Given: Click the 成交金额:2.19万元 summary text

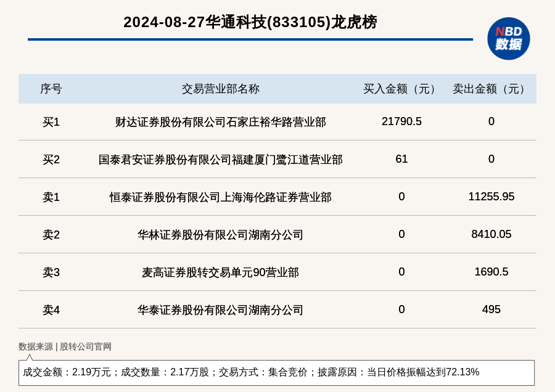Looking at the screenshot, I should (x=67, y=372).
